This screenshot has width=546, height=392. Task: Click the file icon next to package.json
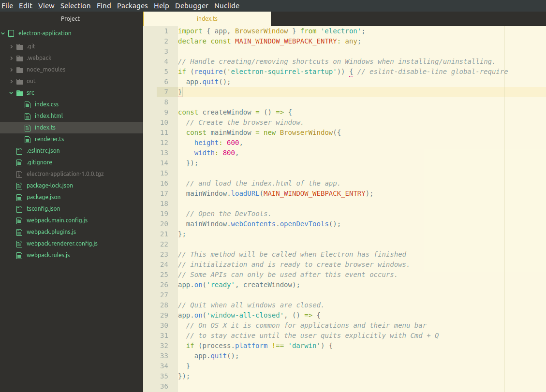click(x=19, y=197)
